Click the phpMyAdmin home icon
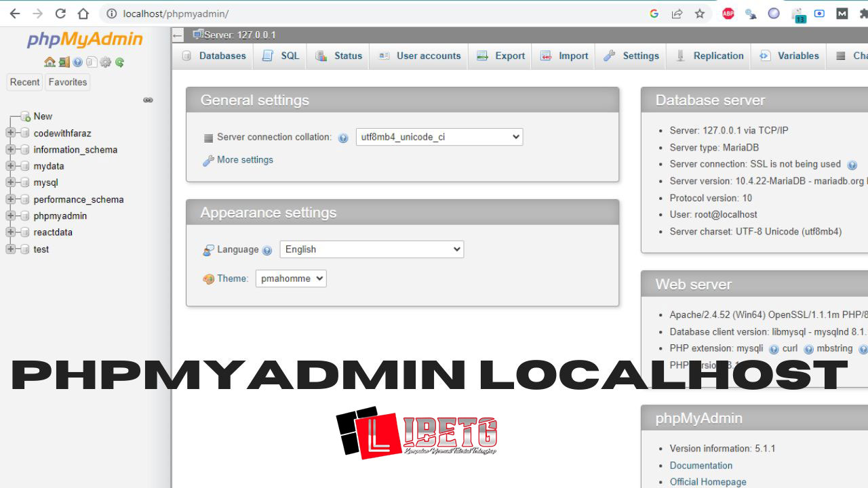The image size is (868, 488). pyautogui.click(x=50, y=62)
